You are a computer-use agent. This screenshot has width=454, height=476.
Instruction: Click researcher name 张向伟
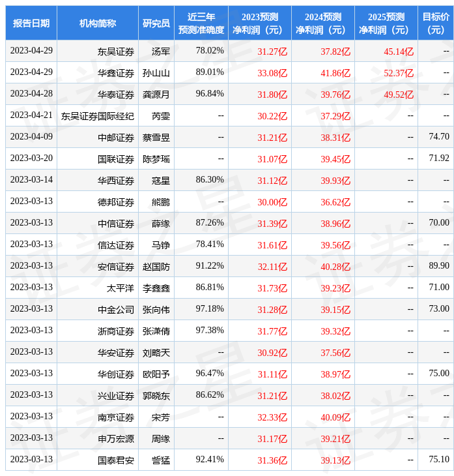pos(156,310)
